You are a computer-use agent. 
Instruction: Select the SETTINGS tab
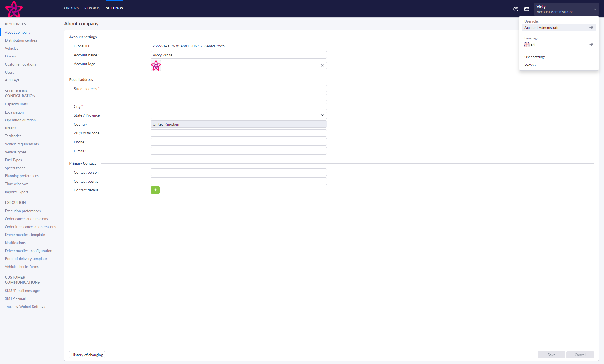114,8
